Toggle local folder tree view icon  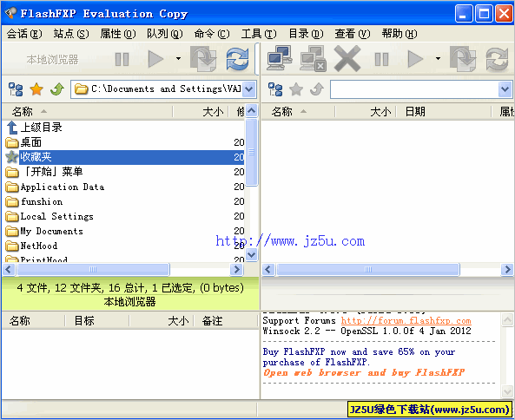(x=16, y=89)
